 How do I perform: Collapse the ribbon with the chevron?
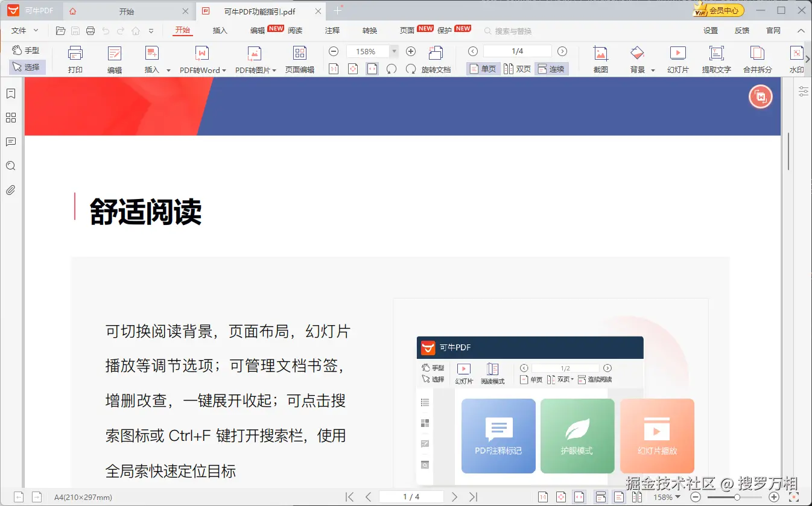click(x=801, y=31)
